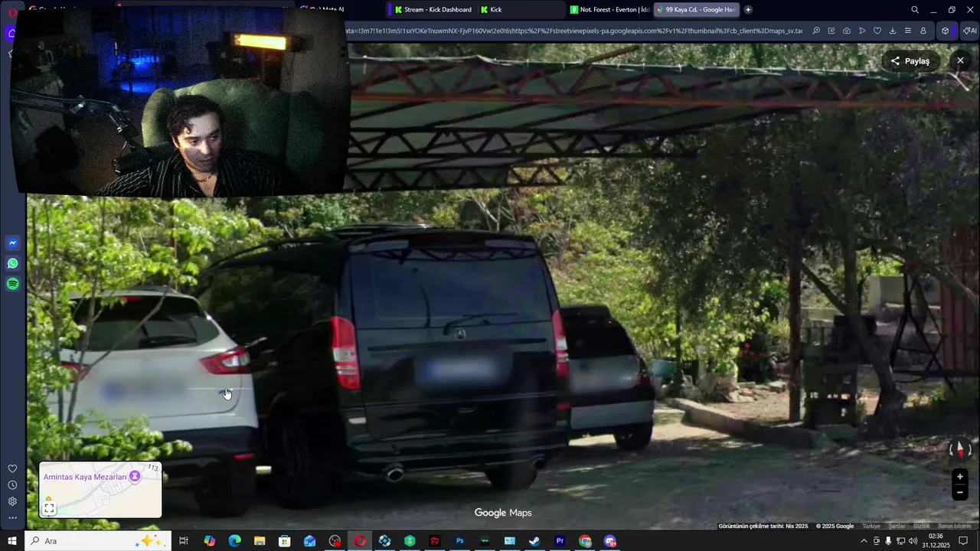Click the edit page icon in address bar
Image resolution: width=980 pixels, height=551 pixels.
831,31
